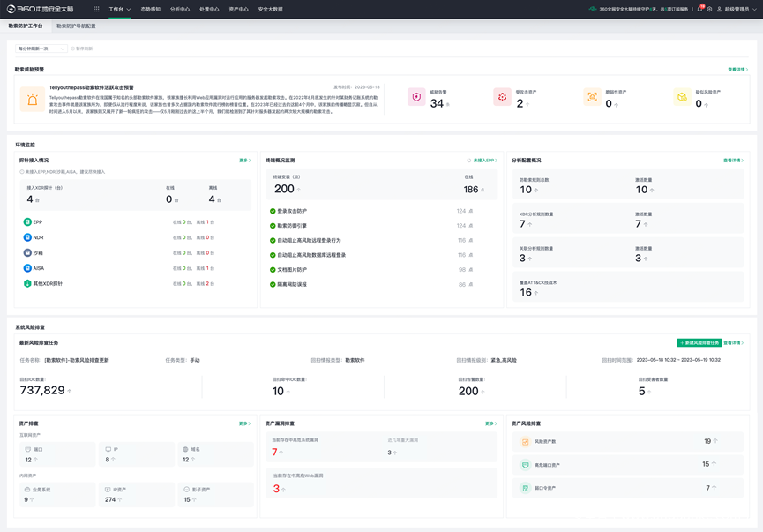This screenshot has height=532, width=763.
Task: Click the 威胁告警 shield icon
Action: click(416, 97)
